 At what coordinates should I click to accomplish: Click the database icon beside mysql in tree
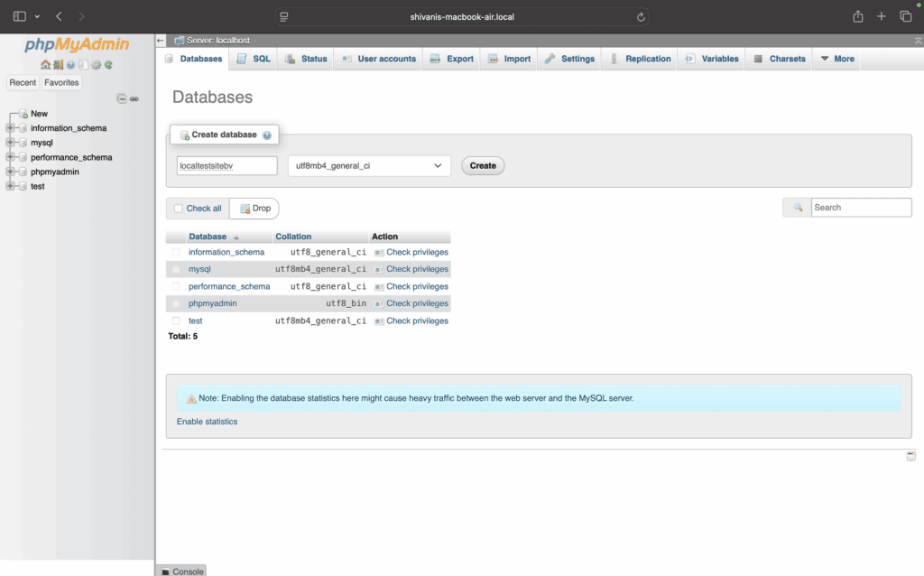(23, 143)
